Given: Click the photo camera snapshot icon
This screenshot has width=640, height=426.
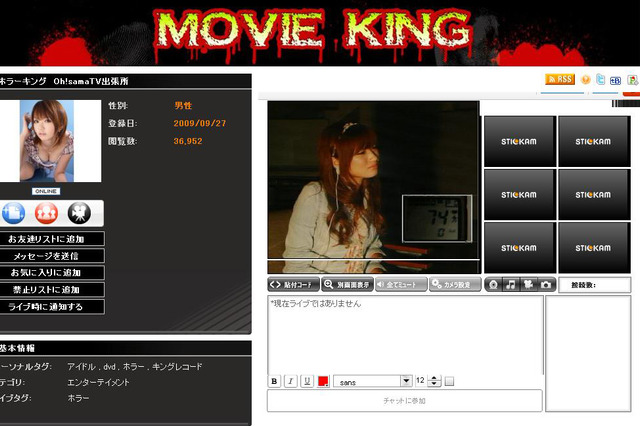Looking at the screenshot, I should click(546, 284).
